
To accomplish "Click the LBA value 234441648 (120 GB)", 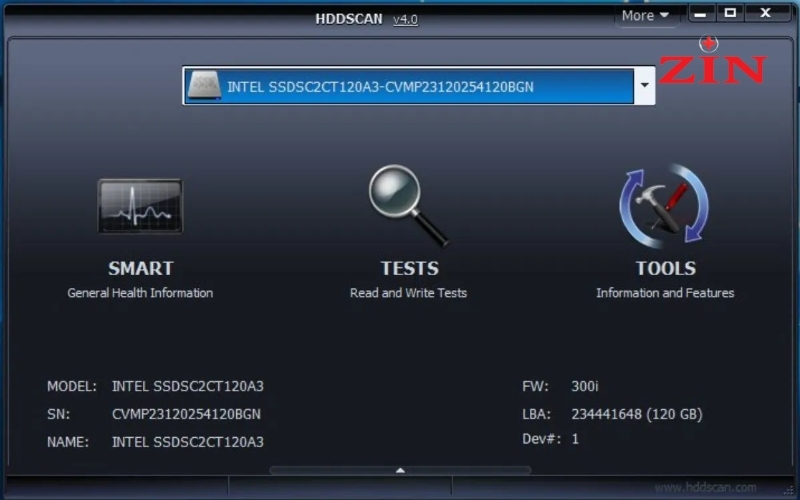I will coord(637,414).
